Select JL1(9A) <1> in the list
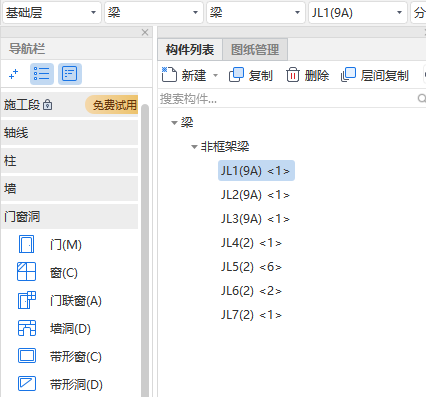 256,171
